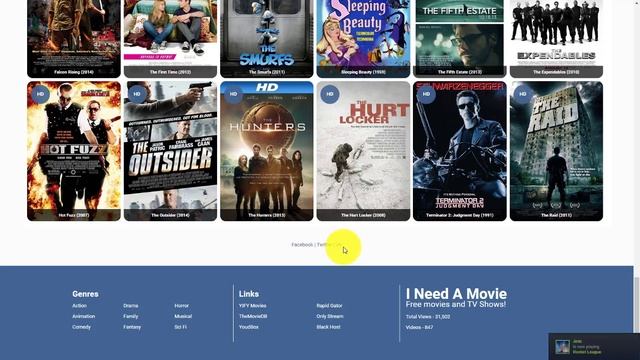This screenshot has width=640, height=360.
Task: Select the Terminator 2: Judgment Day caption
Action: tap(460, 215)
